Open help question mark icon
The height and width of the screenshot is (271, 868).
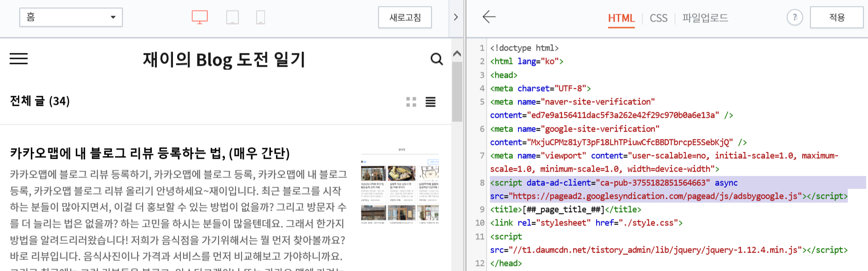(794, 17)
